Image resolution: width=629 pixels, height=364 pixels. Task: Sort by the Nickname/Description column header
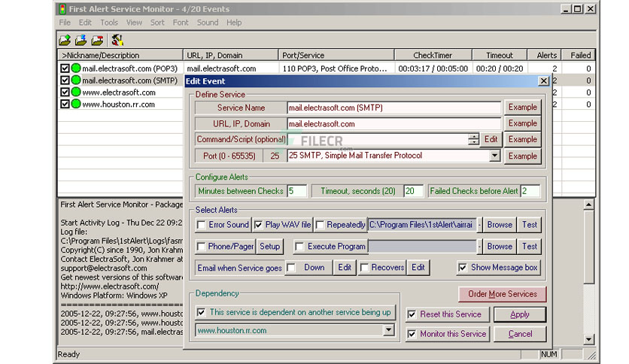[x=120, y=56]
